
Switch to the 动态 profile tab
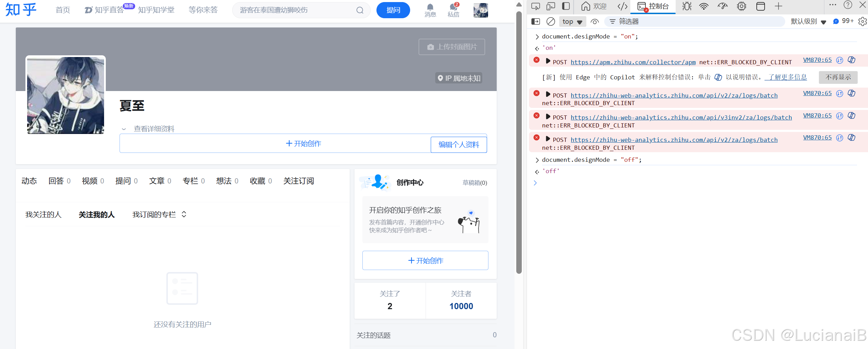pyautogui.click(x=29, y=181)
